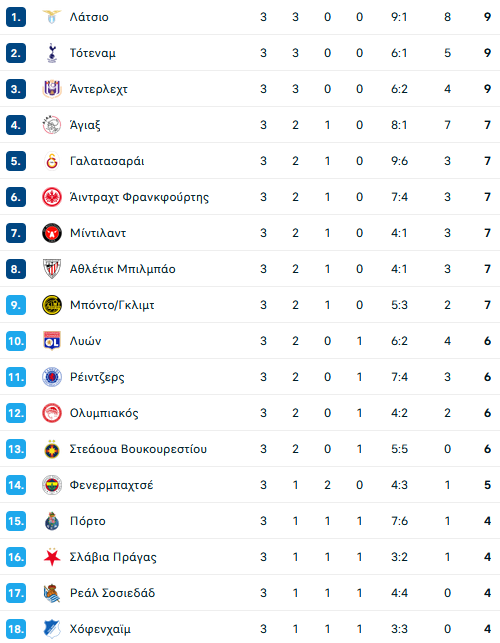The width and height of the screenshot is (500, 643).
Task: Click the Tottenham cockerel logo
Action: (x=52, y=53)
